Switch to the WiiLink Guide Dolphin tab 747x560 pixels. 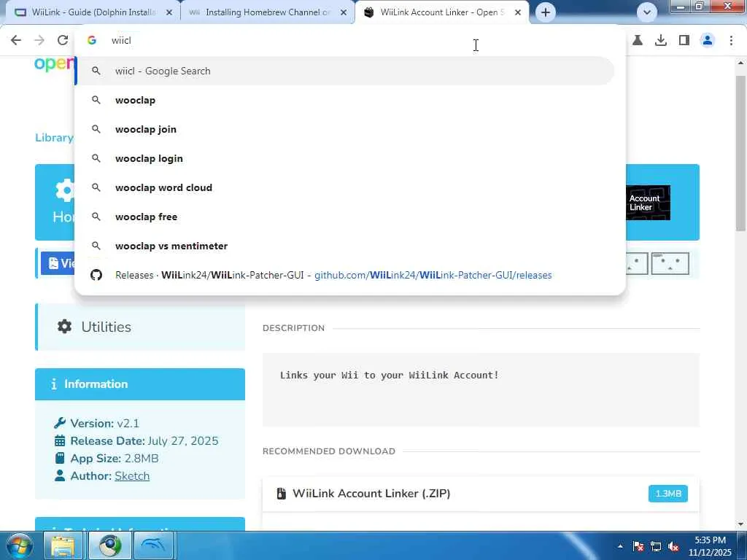(93, 12)
